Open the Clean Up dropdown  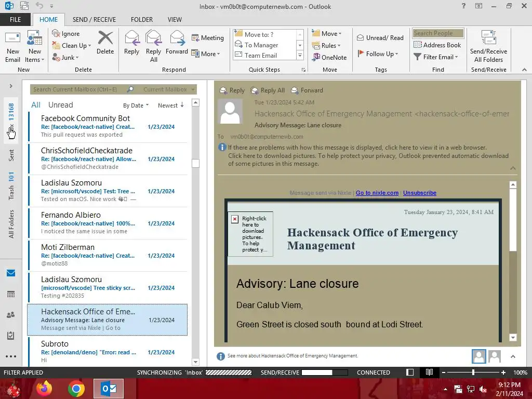72,46
